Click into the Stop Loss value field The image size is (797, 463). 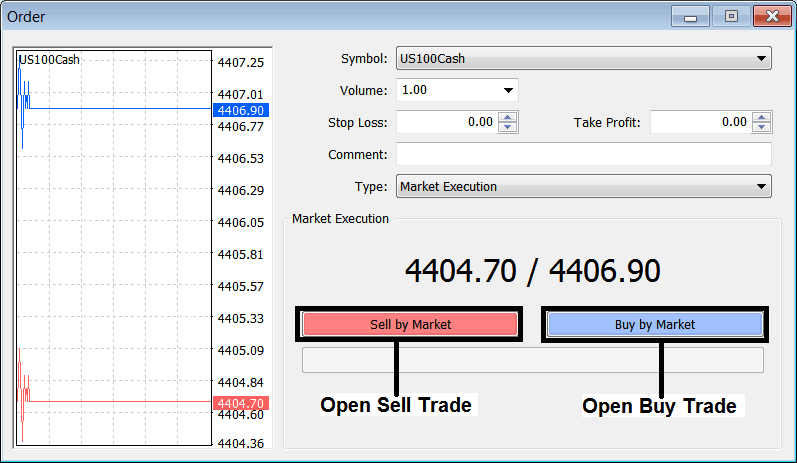[x=446, y=122]
